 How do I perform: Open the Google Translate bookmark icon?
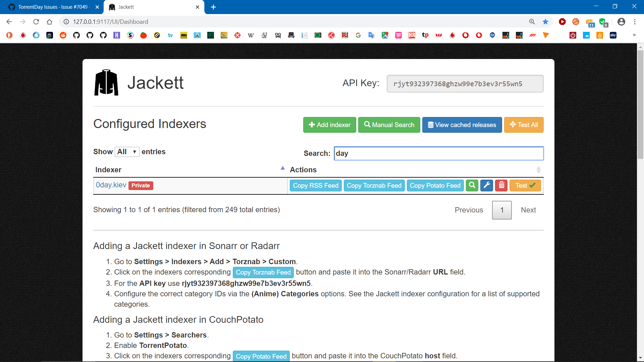click(372, 35)
